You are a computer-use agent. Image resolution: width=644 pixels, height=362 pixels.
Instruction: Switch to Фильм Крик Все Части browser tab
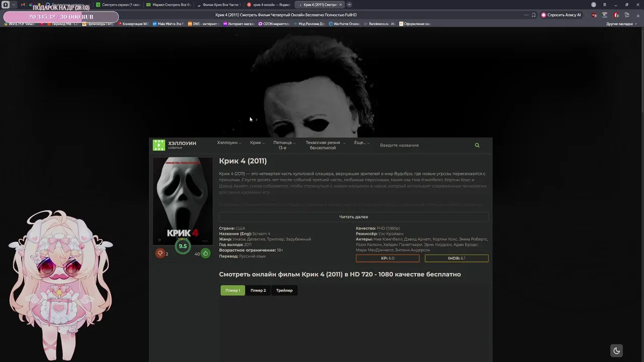click(218, 5)
